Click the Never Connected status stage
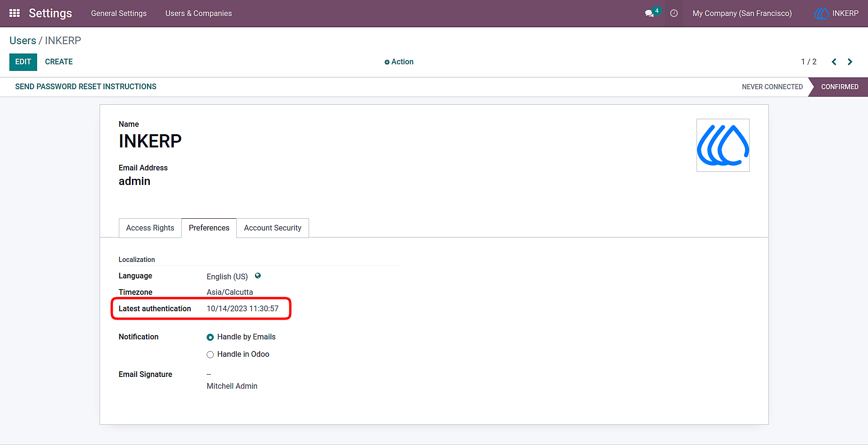This screenshot has width=868, height=445. click(x=772, y=87)
